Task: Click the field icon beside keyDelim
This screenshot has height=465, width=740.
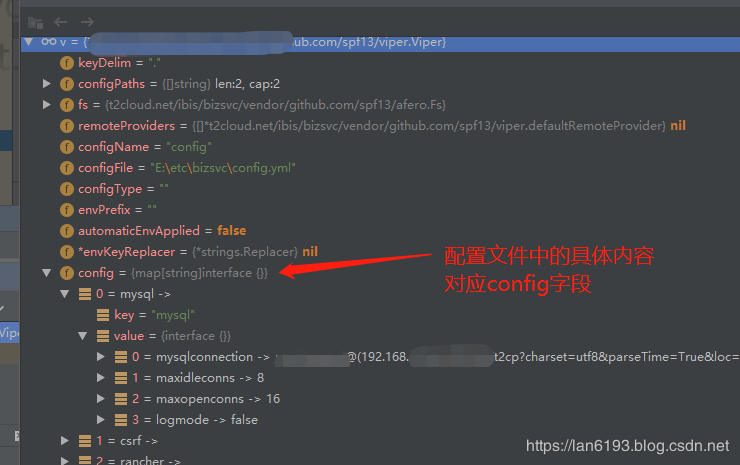Action: (x=67, y=63)
